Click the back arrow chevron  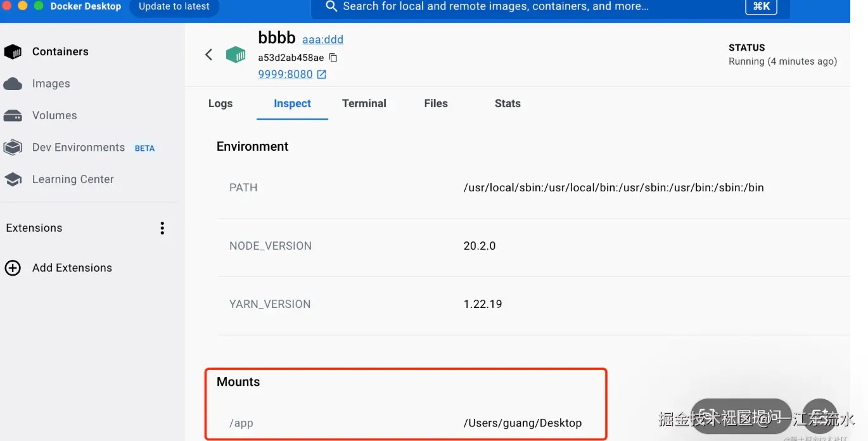[x=208, y=54]
